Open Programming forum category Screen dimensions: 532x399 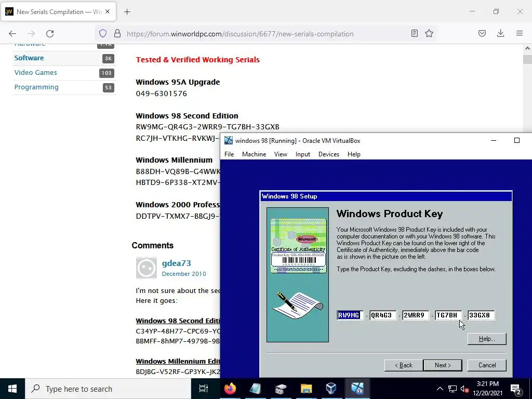click(x=36, y=87)
